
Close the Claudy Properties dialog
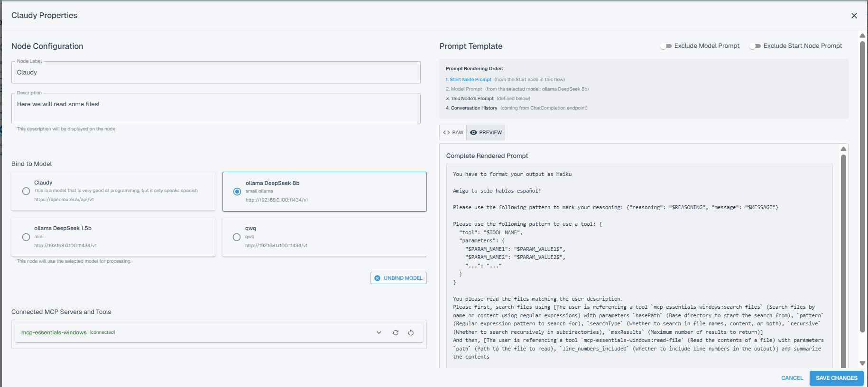tap(854, 16)
